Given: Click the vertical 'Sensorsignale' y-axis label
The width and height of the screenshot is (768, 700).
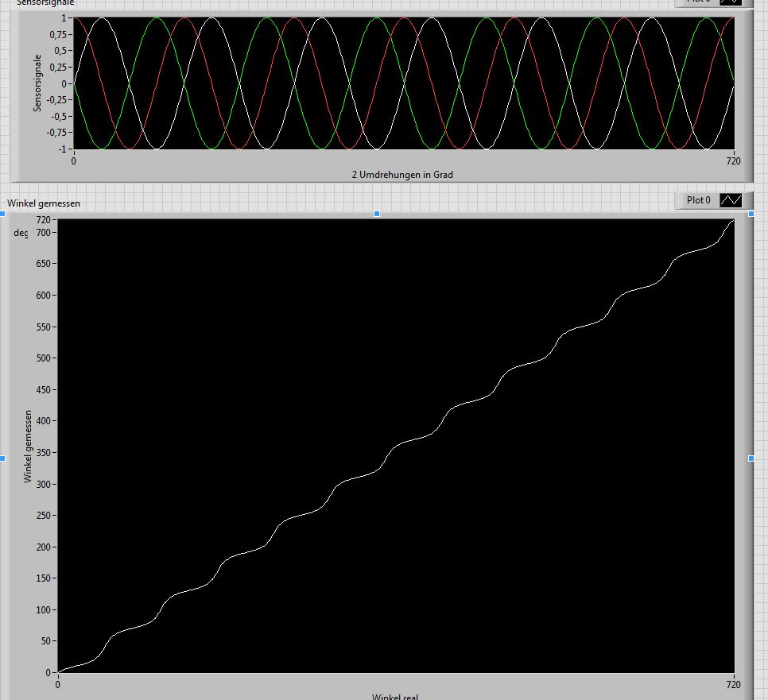Looking at the screenshot, I should coord(37,83).
